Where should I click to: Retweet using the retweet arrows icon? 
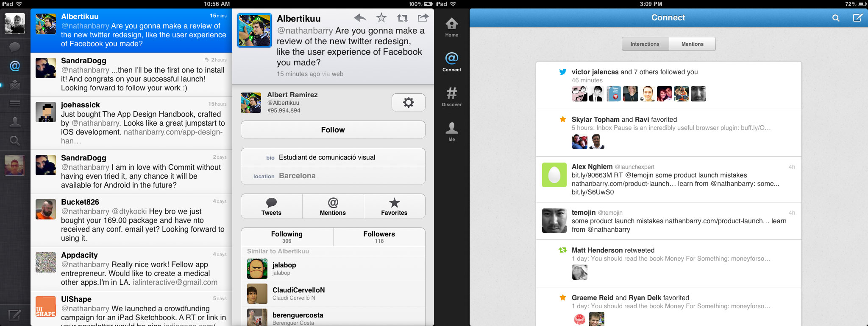[402, 18]
